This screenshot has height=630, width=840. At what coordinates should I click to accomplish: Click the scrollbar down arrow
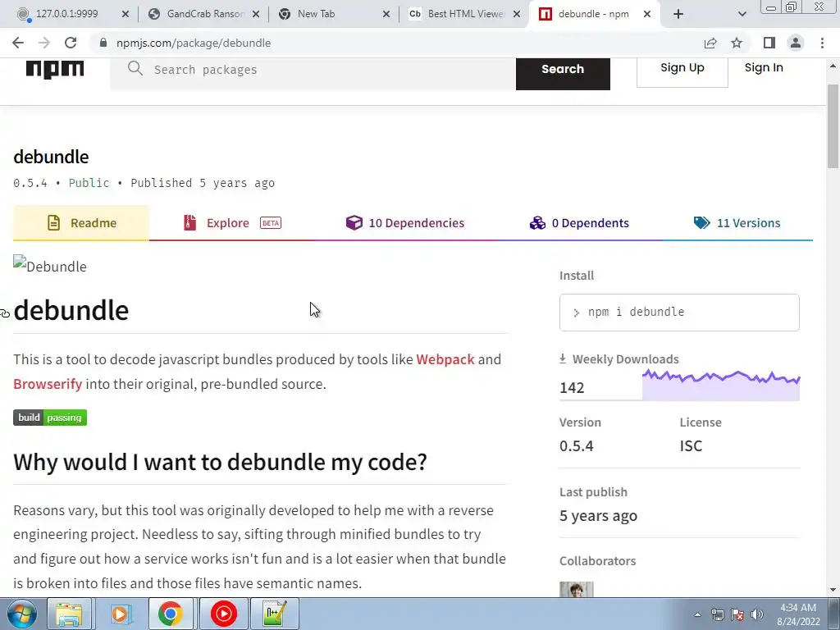[x=833, y=590]
